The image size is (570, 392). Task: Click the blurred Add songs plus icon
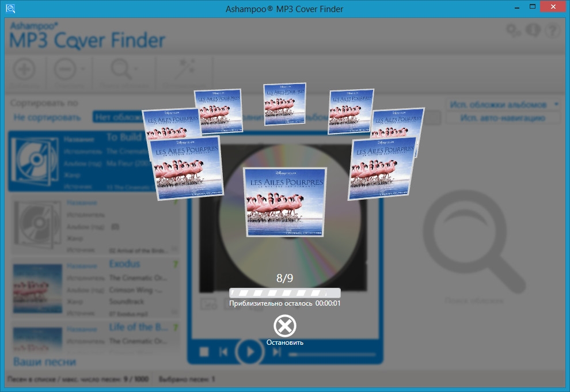tap(24, 68)
